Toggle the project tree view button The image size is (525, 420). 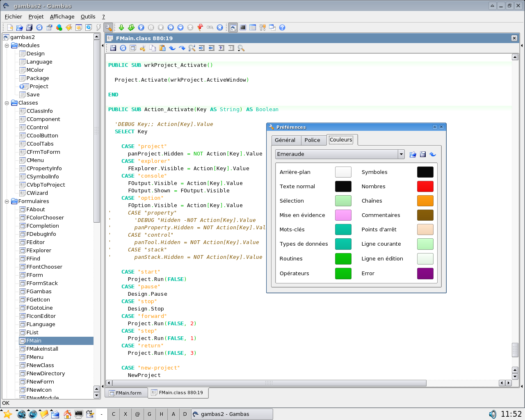pos(233,27)
